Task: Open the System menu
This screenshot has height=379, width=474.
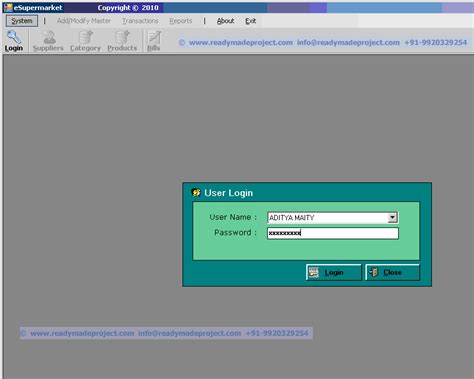Action: pos(22,21)
